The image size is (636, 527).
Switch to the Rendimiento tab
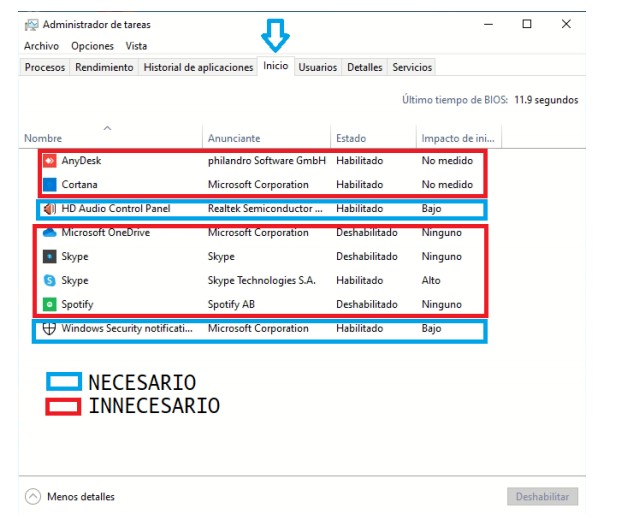[x=104, y=67]
